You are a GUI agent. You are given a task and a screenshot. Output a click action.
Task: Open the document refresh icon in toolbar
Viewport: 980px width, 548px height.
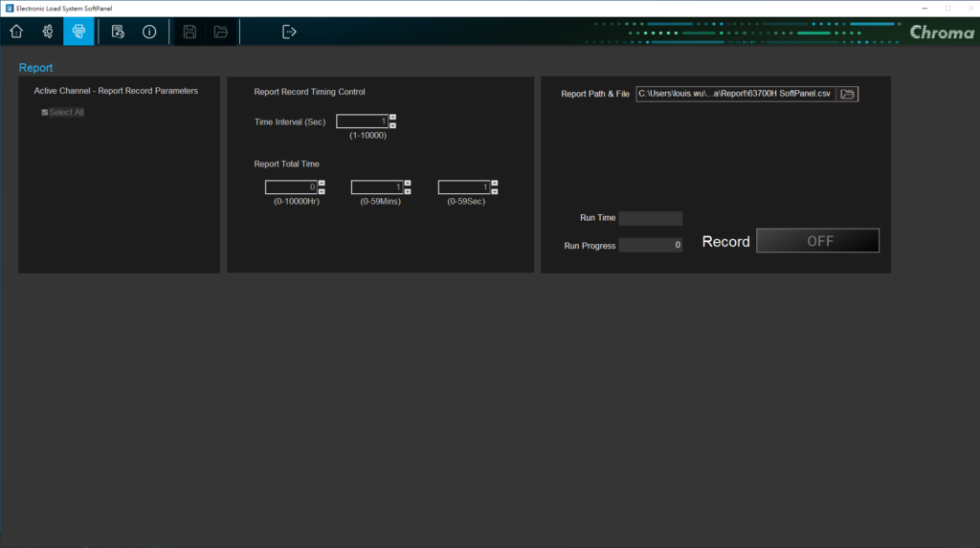pyautogui.click(x=118, y=32)
